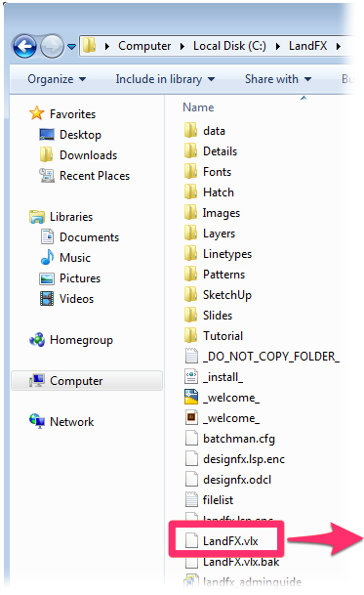
Task: Click the Videos filmstrip icon
Action: coord(47,299)
